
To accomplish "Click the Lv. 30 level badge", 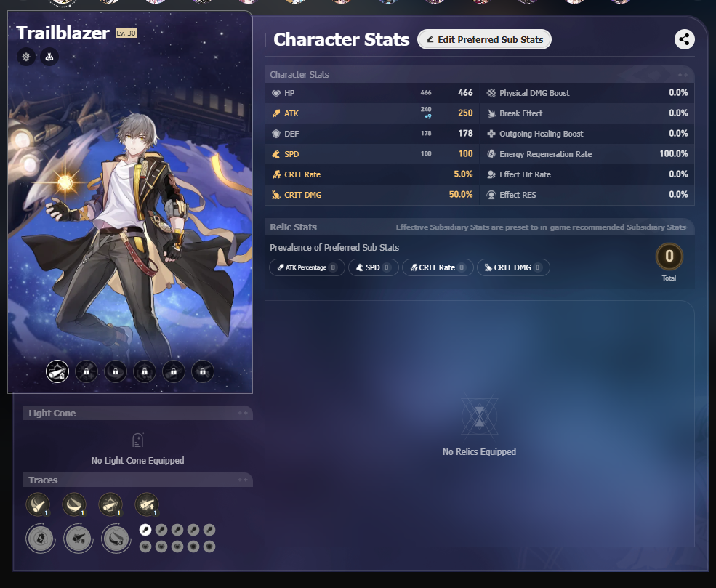I will (x=126, y=33).
